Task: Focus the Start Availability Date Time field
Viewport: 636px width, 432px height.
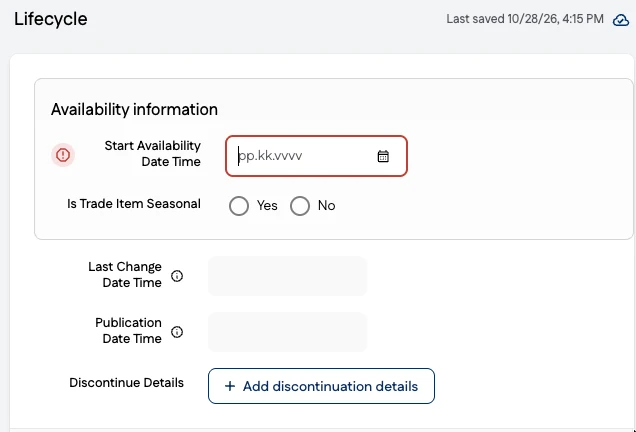Action: pyautogui.click(x=316, y=156)
